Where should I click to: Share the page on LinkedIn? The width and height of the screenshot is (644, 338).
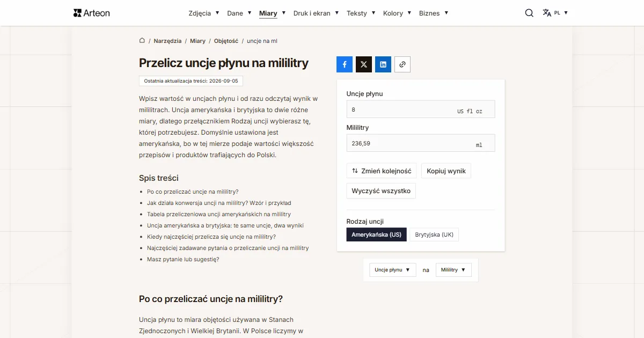383,64
